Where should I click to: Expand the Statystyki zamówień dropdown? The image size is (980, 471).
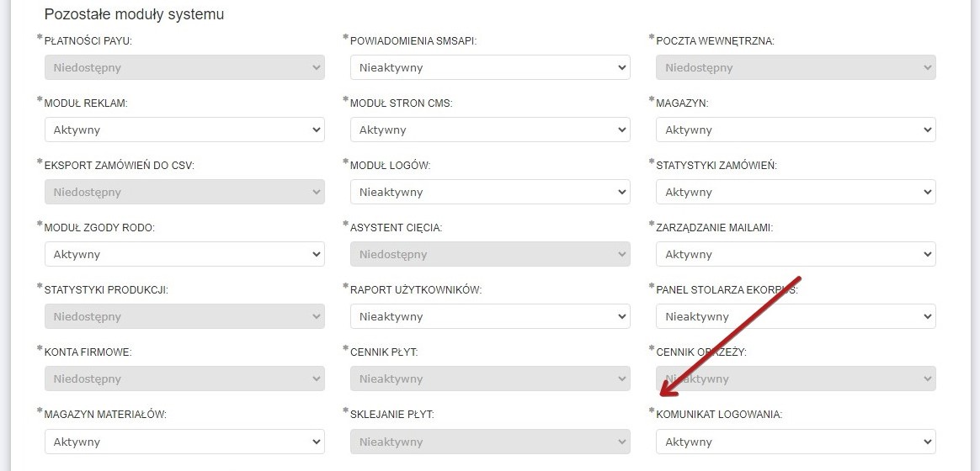coord(796,192)
